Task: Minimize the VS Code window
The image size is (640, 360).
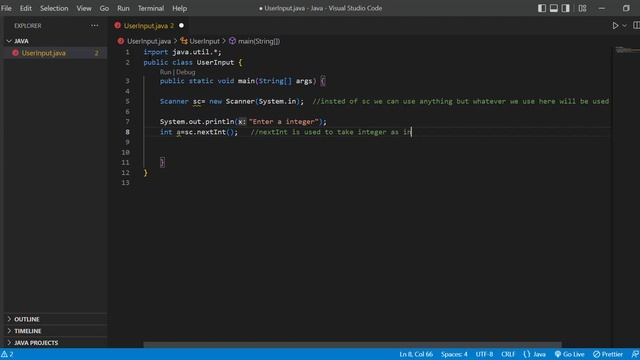Action: point(602,8)
